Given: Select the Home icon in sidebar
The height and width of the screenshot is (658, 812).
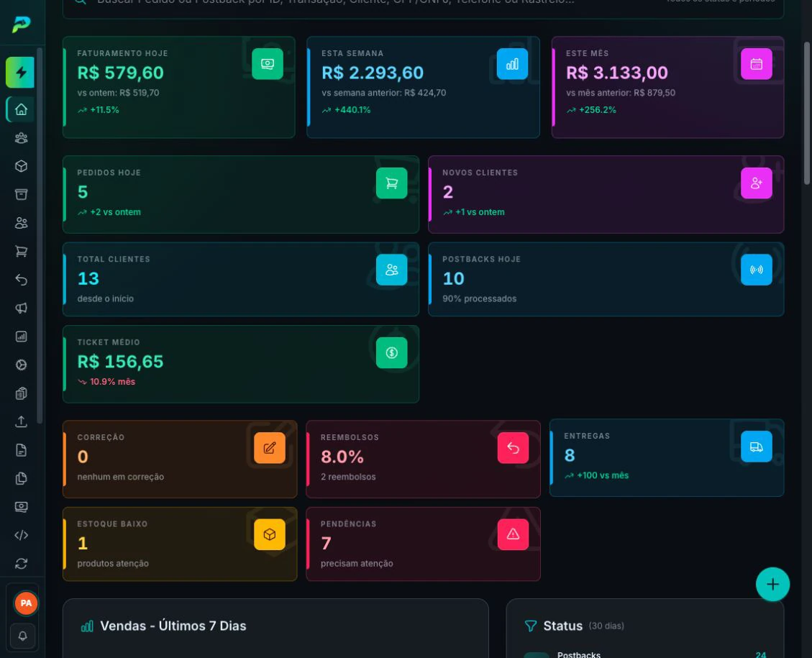Looking at the screenshot, I should (21, 109).
